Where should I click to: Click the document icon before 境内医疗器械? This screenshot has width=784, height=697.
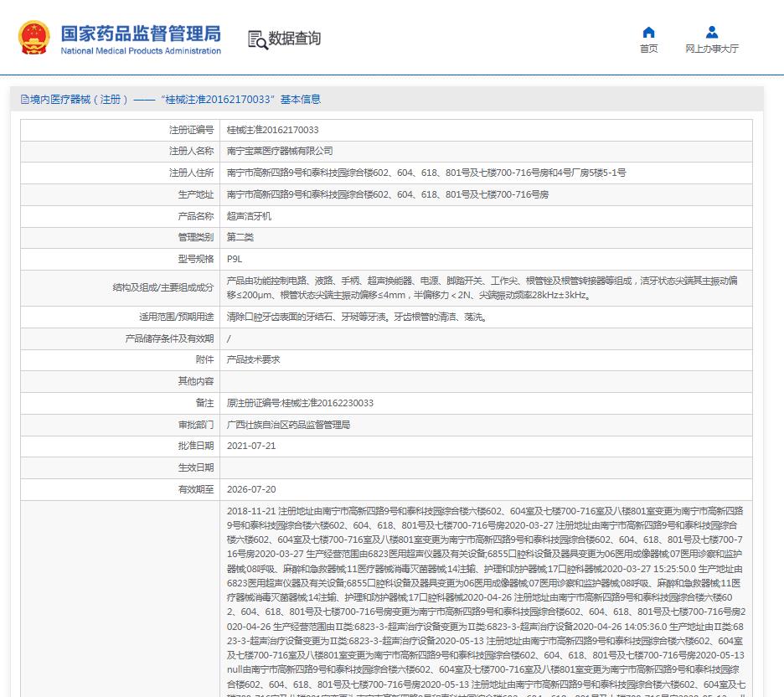tap(24, 99)
